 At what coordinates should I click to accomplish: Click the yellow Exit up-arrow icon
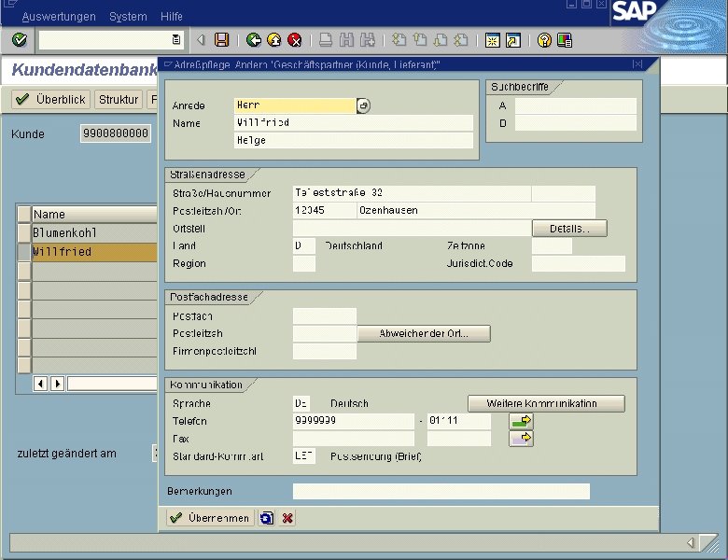pyautogui.click(x=273, y=40)
